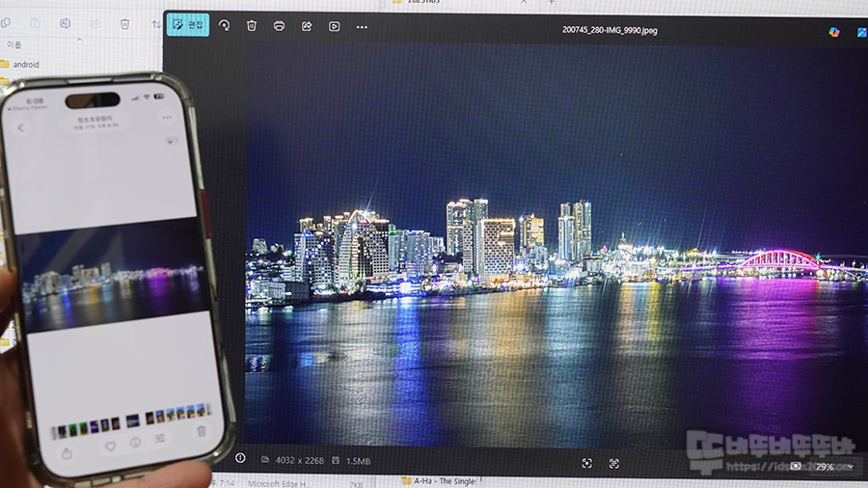The width and height of the screenshot is (868, 488).
Task: Select the Microsoft Edge H... file row
Action: 279,483
